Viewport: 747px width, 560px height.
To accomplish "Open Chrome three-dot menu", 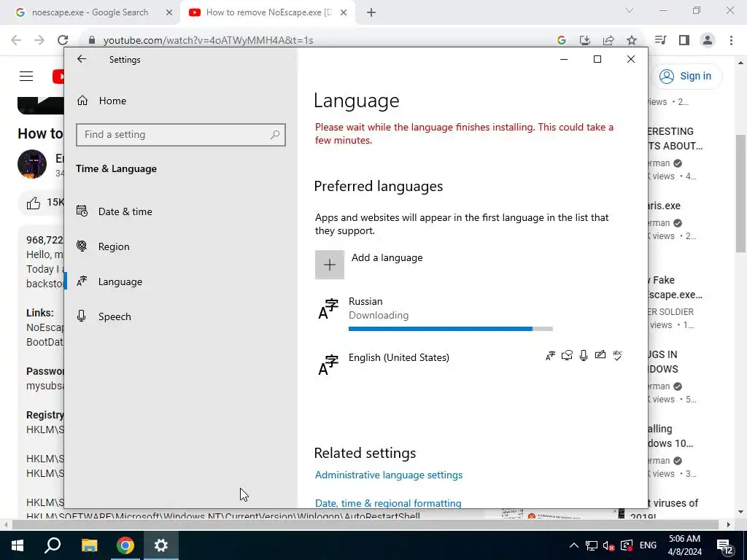I will (x=731, y=40).
